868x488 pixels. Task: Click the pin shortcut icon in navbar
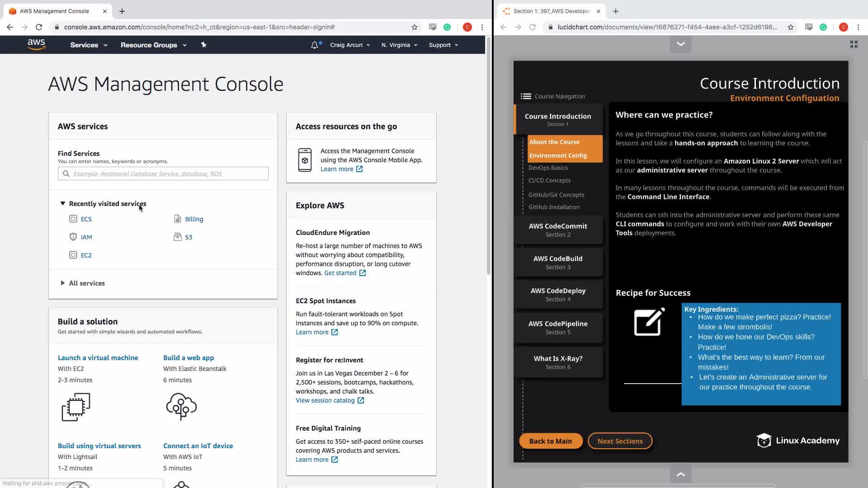pos(203,45)
